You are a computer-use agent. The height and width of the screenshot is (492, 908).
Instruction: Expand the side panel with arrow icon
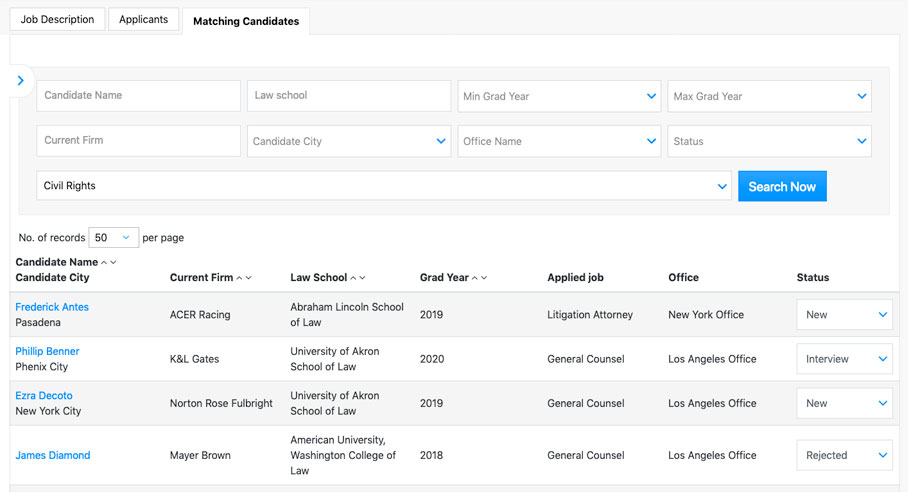pos(20,81)
